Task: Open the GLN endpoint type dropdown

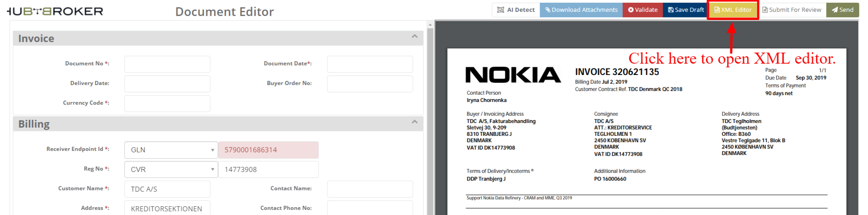Action: coord(171,150)
